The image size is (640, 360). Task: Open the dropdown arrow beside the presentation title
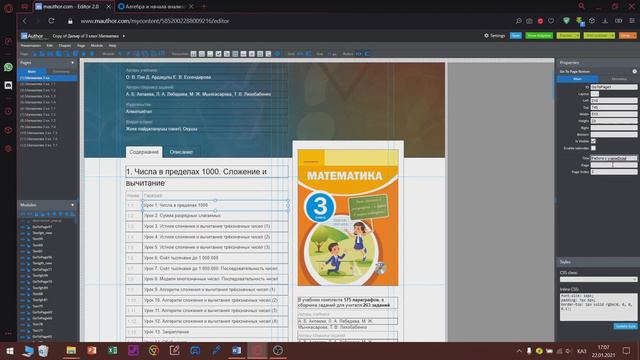tap(124, 36)
